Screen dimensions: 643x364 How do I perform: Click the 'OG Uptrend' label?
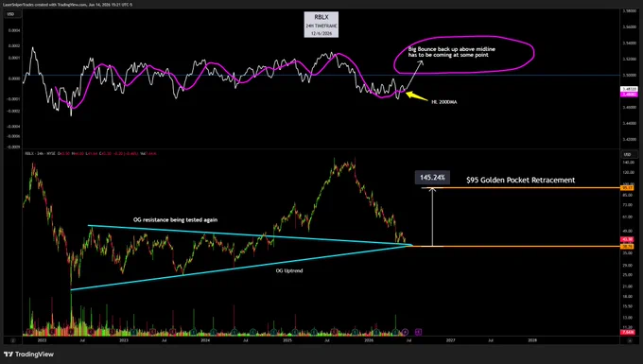click(x=289, y=271)
